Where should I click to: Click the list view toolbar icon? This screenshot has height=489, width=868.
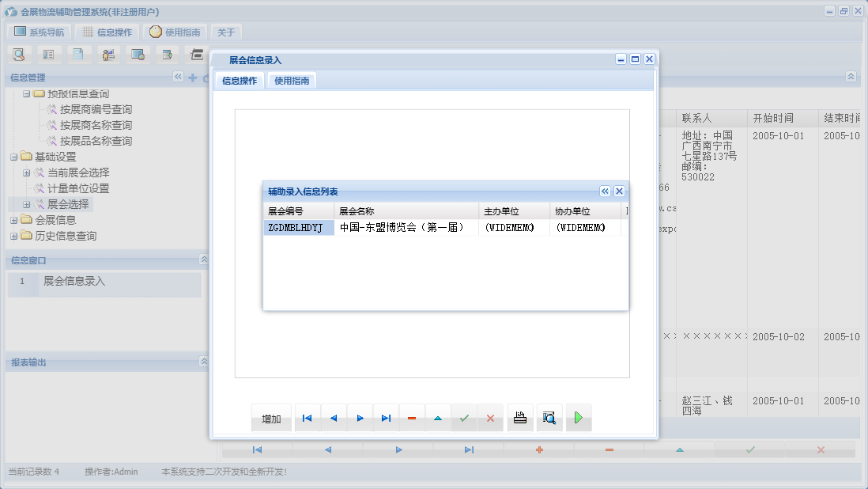(49, 55)
